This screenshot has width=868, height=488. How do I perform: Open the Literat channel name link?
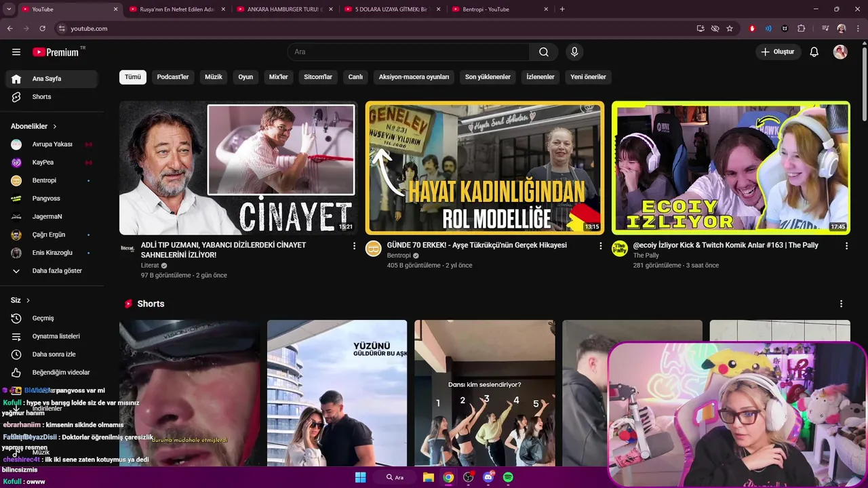(150, 266)
